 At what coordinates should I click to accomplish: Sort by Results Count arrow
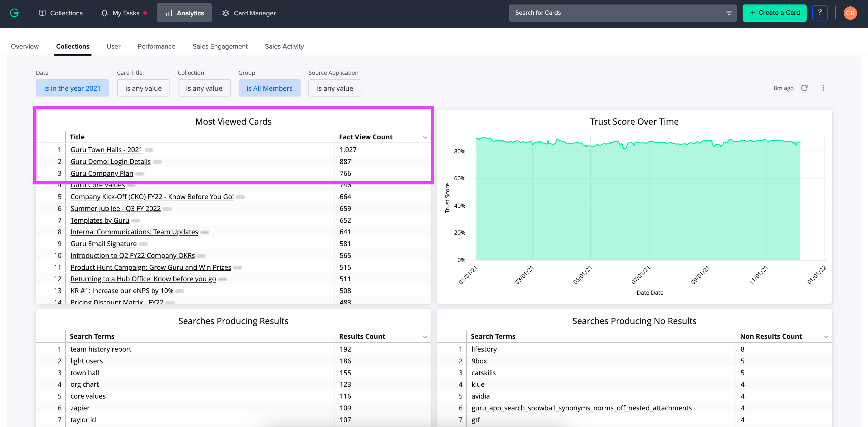[x=425, y=337]
